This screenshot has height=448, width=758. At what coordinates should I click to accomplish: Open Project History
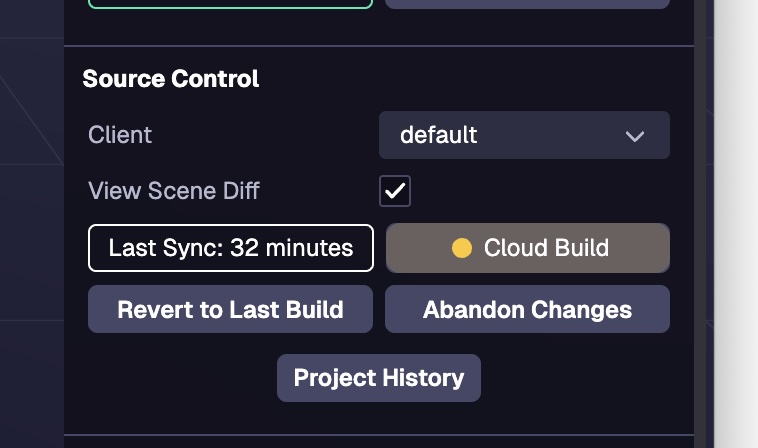coord(379,378)
